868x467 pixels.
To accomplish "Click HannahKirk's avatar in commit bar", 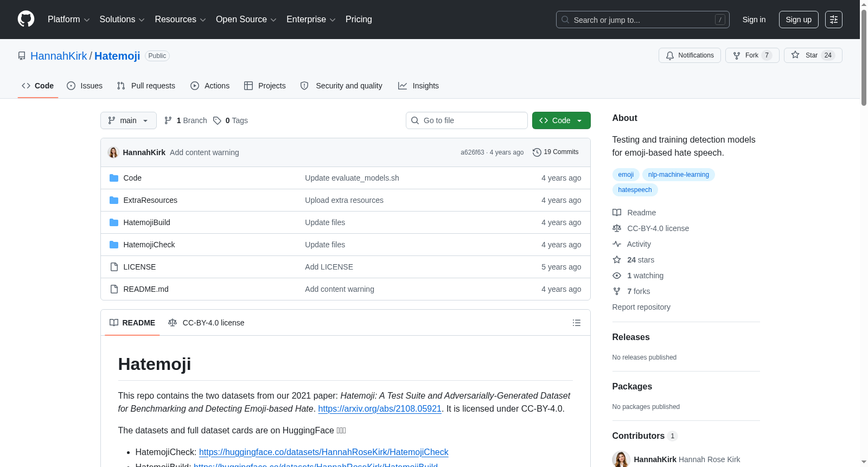I will tap(113, 152).
